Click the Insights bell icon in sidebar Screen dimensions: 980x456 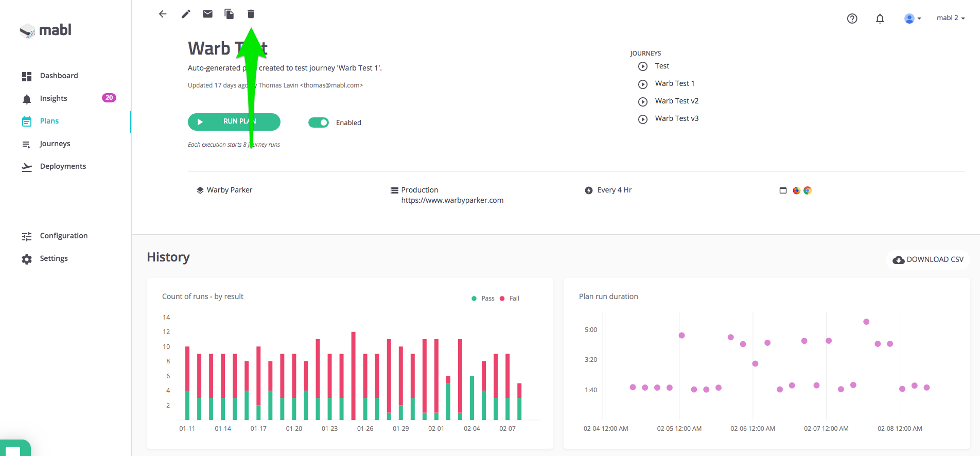(x=27, y=99)
